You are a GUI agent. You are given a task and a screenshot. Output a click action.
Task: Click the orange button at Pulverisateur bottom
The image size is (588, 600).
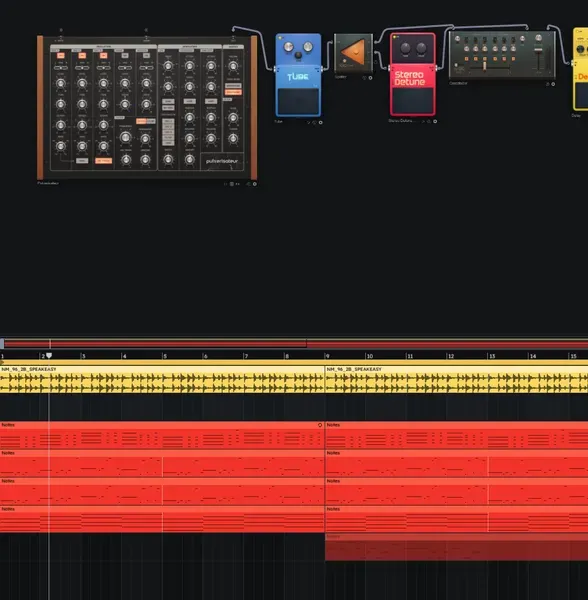pos(103,161)
